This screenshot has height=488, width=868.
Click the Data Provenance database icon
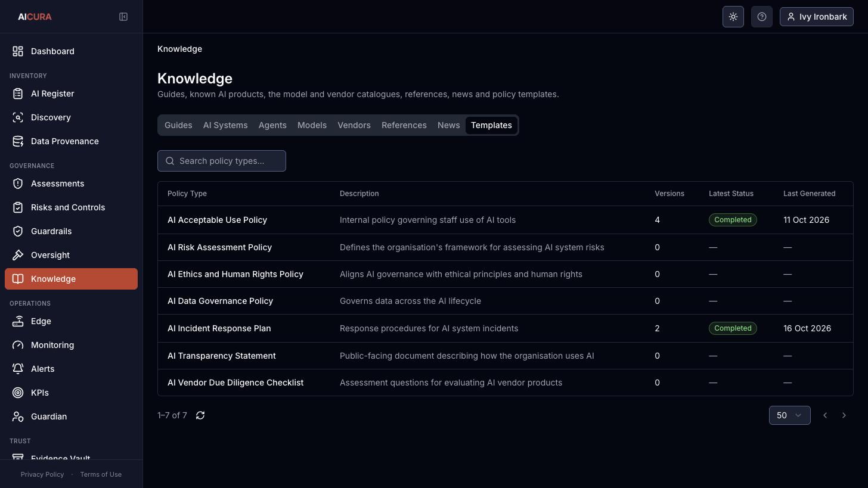18,141
